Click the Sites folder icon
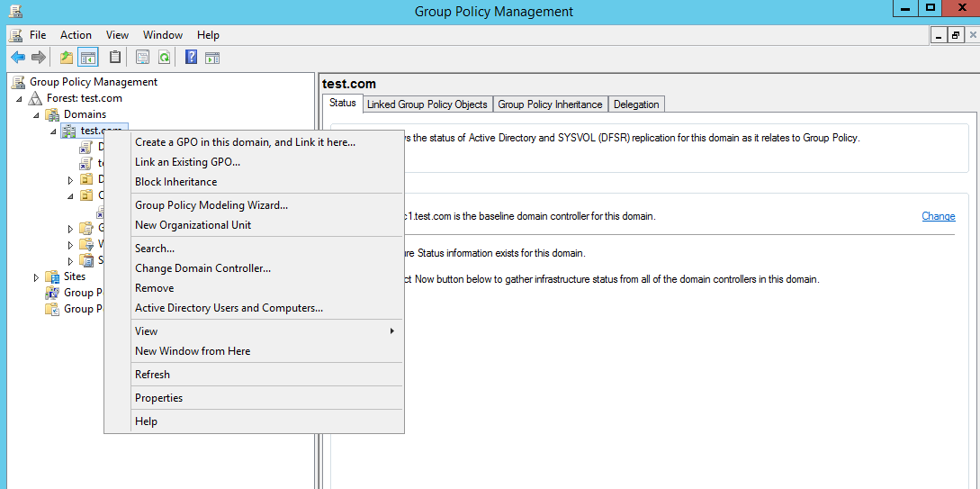The width and height of the screenshot is (980, 489). click(x=52, y=276)
